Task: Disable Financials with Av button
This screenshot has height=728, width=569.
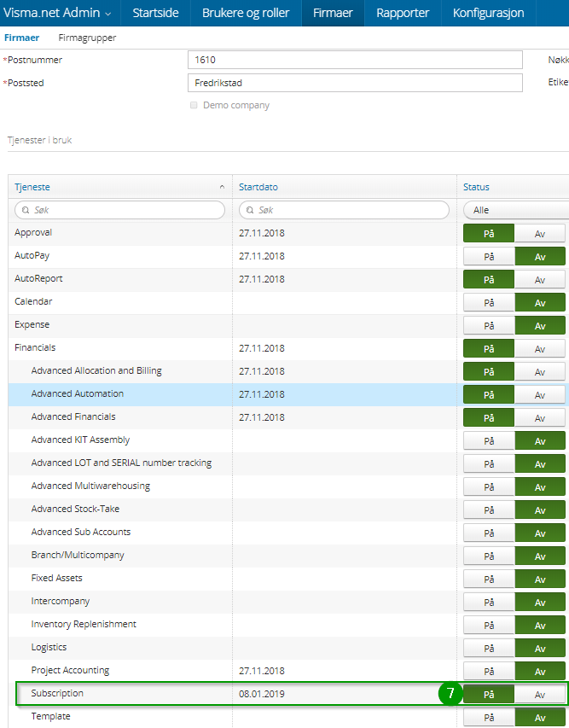Action: click(540, 349)
